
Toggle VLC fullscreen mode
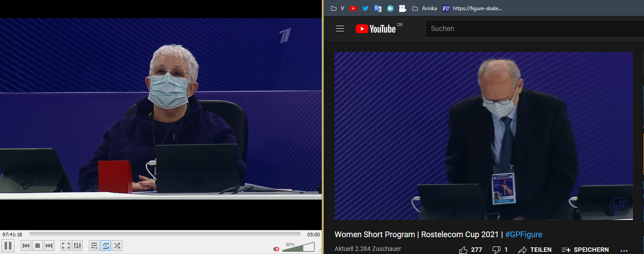(65, 245)
